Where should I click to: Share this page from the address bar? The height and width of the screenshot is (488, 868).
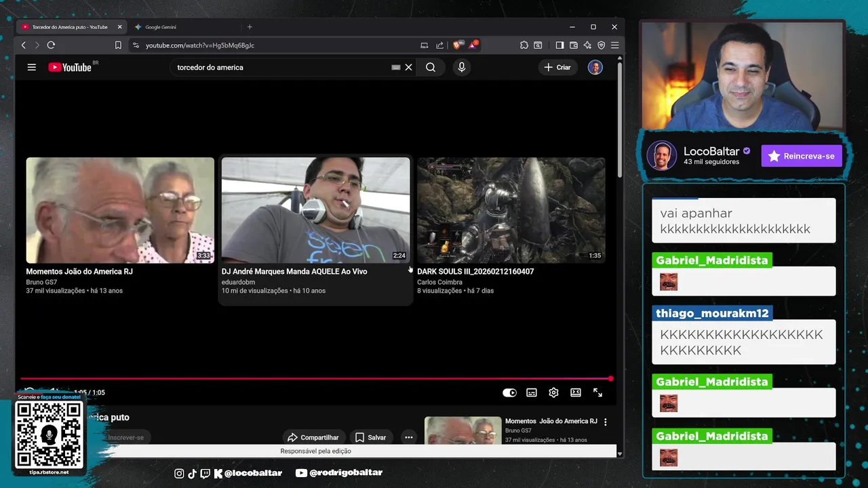click(x=439, y=45)
